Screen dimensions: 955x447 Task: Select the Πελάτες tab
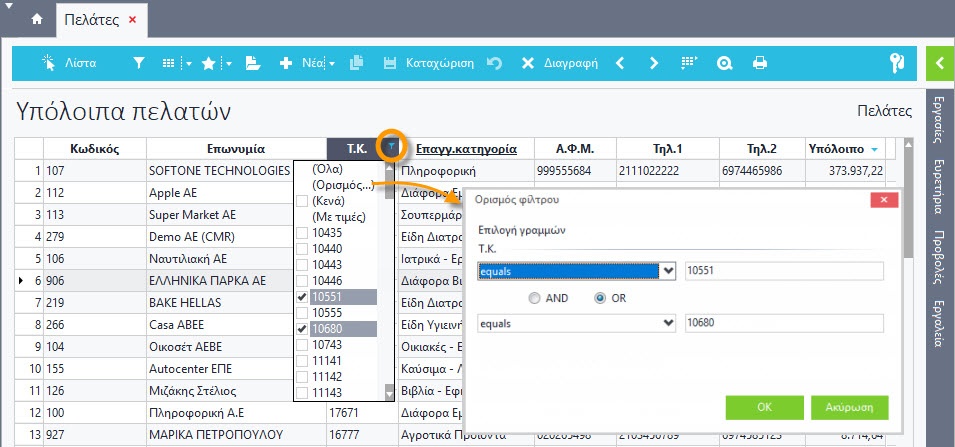(91, 19)
